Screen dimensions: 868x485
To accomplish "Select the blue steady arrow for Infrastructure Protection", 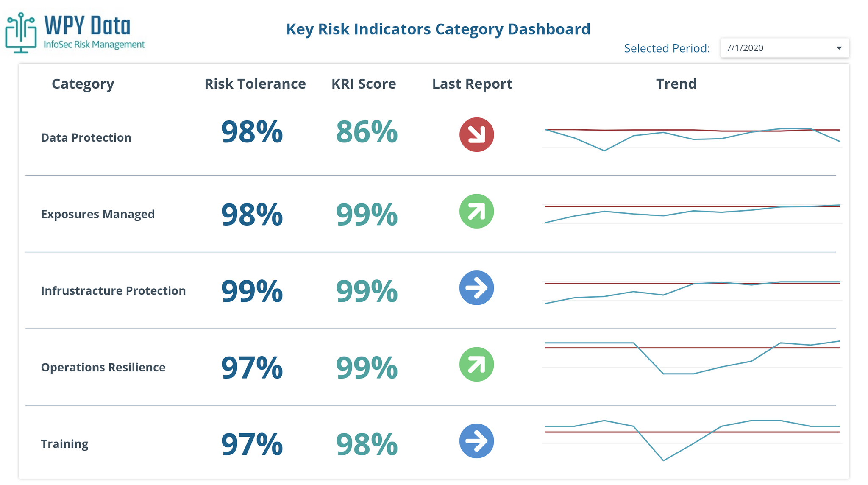I will (476, 287).
